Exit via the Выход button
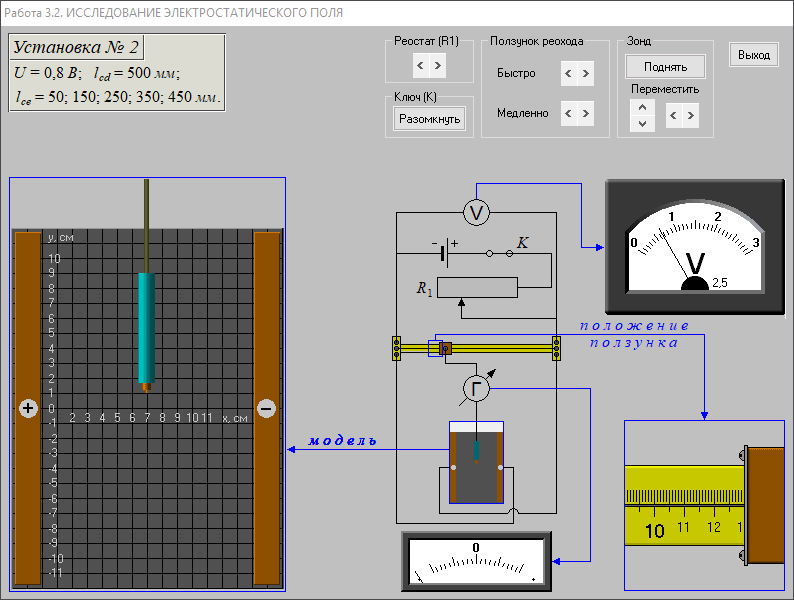This screenshot has height=600, width=794. coord(753,55)
